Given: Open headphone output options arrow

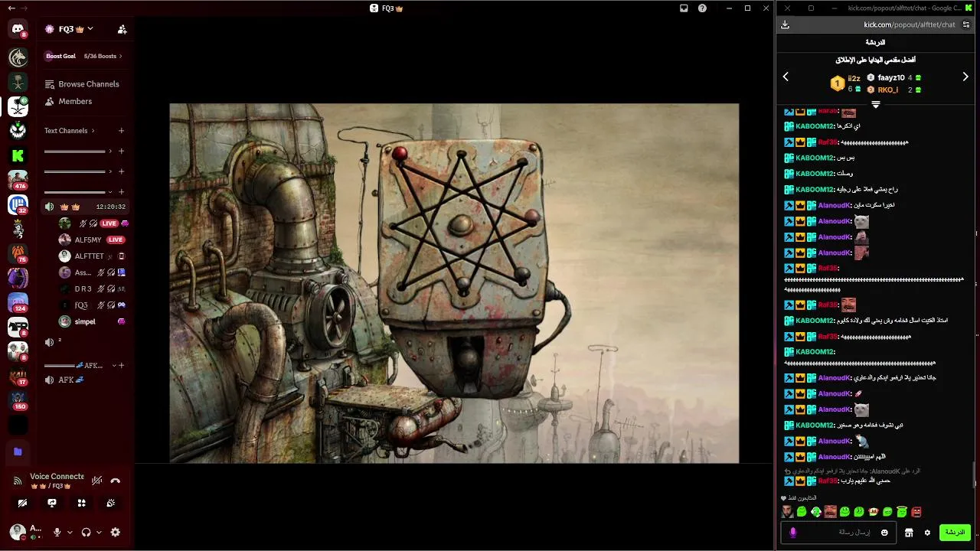Looking at the screenshot, I should click(99, 532).
